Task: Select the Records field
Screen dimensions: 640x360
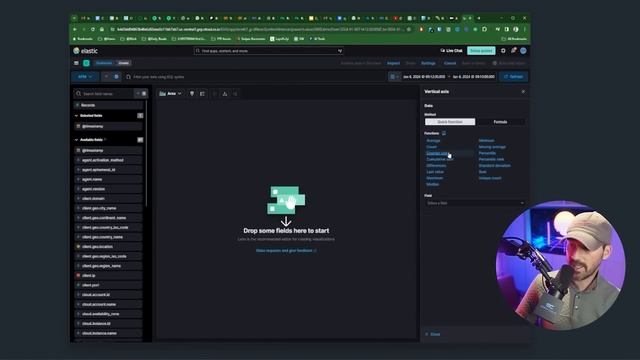Action: tap(108, 105)
